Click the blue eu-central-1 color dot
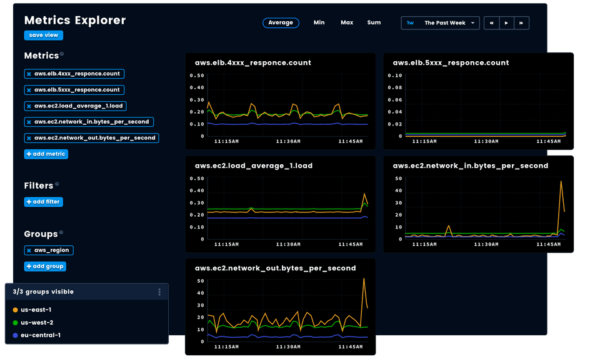 15,335
